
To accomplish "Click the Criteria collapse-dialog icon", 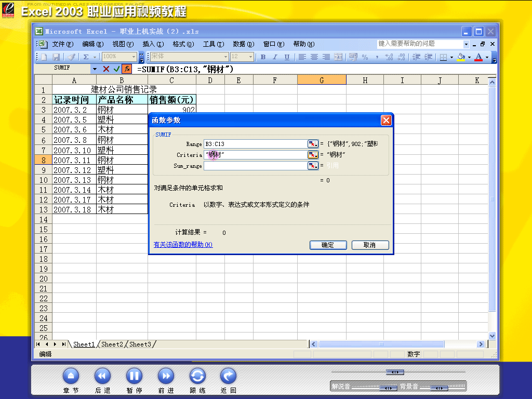I will 313,155.
